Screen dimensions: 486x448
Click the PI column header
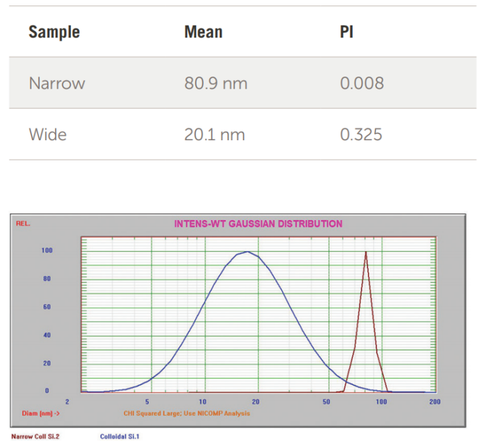tap(347, 32)
